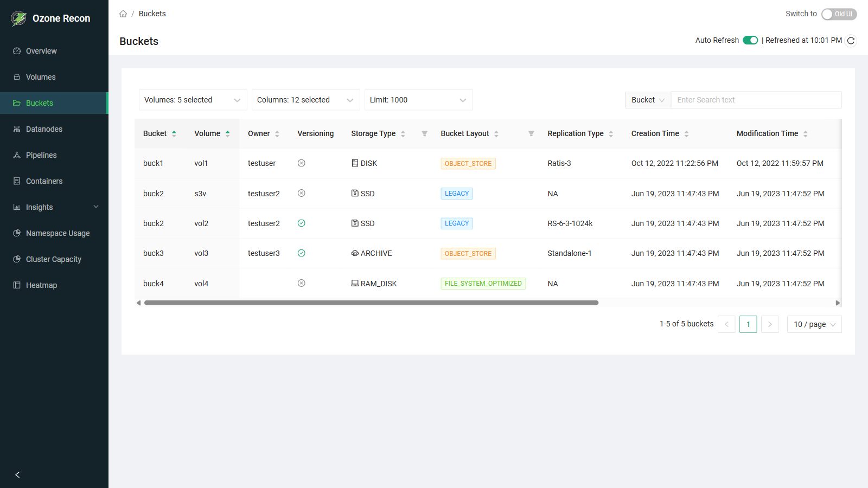The height and width of the screenshot is (488, 868).
Task: Toggle the Old UI switch
Action: click(x=839, y=14)
